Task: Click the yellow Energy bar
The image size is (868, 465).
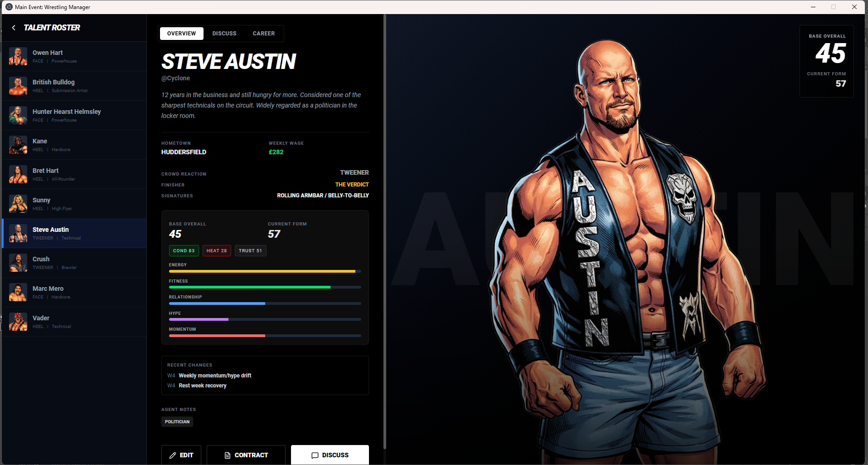Action: click(265, 271)
